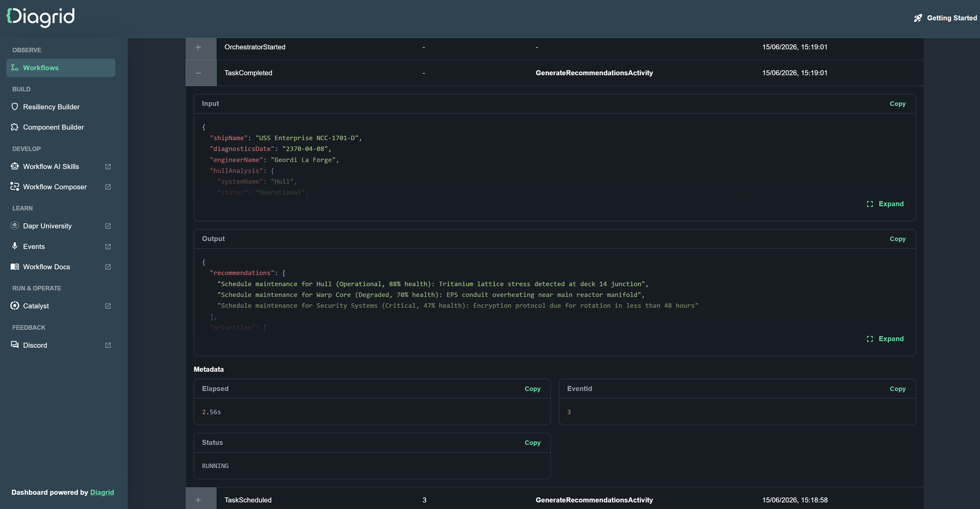Click the Discord chat icon
This screenshot has width=980, height=509.
[15, 345]
